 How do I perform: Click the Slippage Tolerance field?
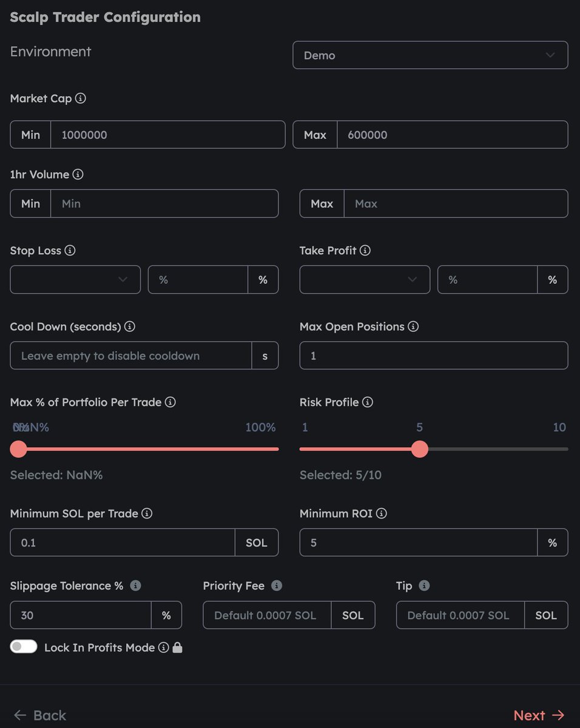click(81, 615)
